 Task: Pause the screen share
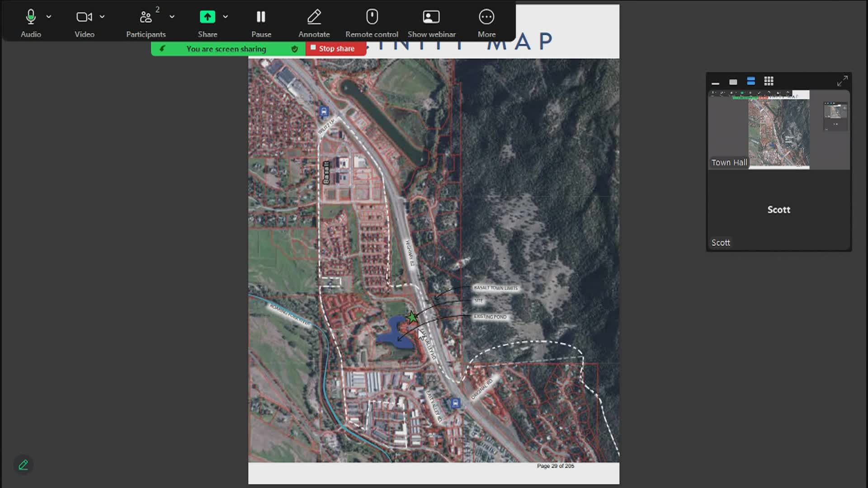click(261, 17)
